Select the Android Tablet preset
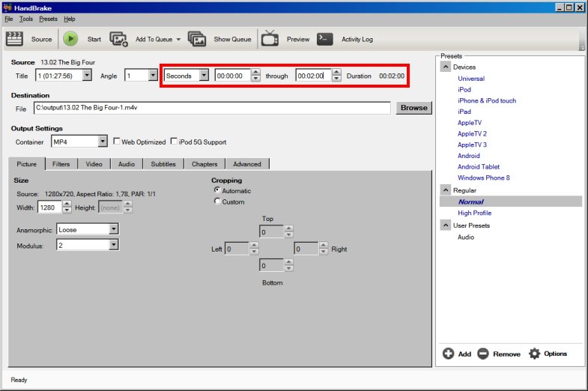 point(479,166)
